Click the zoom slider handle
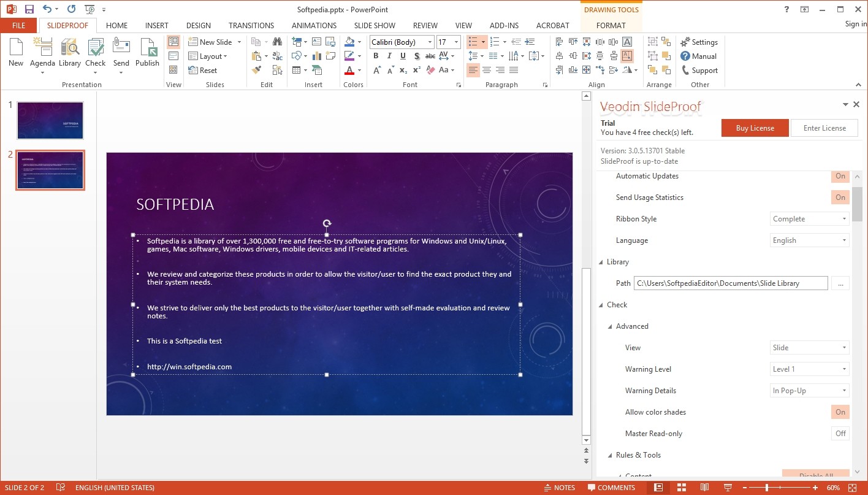 point(766,488)
